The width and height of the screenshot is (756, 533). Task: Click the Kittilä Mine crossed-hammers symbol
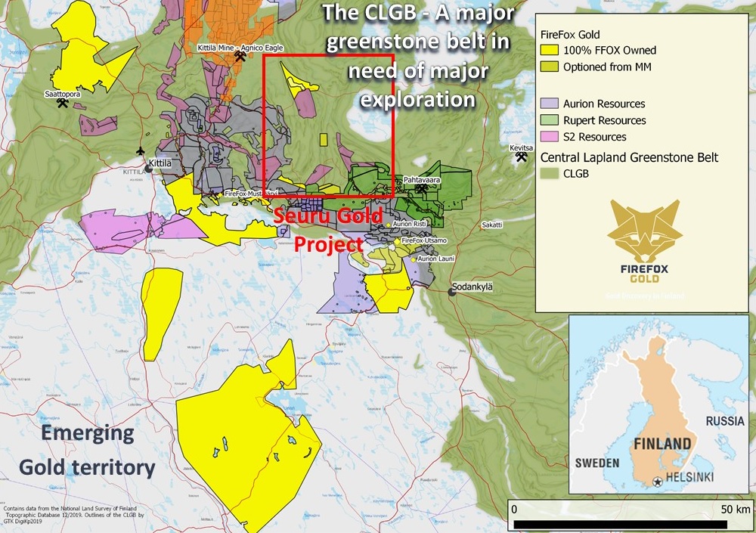pyautogui.click(x=240, y=57)
